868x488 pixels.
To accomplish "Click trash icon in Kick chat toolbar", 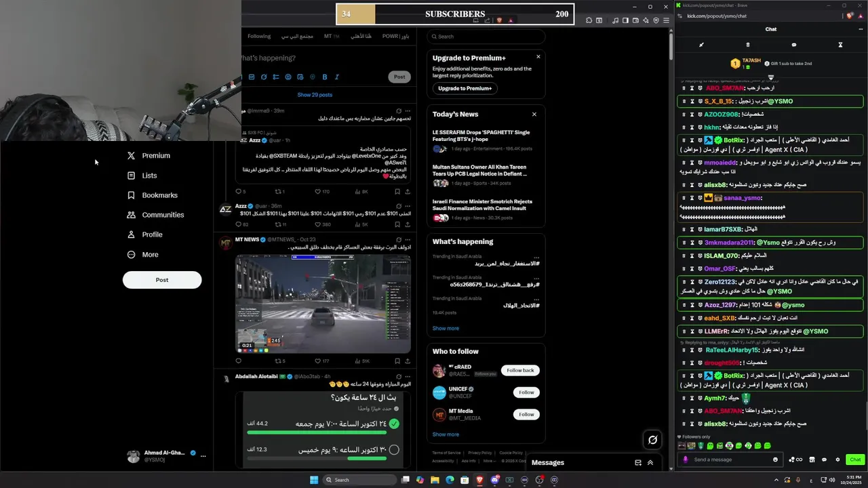I will click(x=748, y=45).
